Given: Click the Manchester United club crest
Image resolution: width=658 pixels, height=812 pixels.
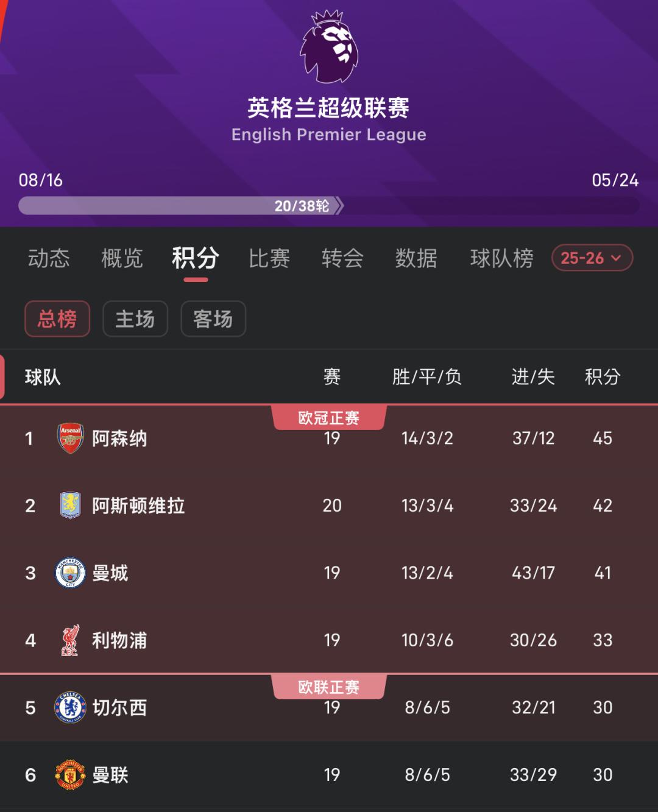Looking at the screenshot, I should click(70, 775).
